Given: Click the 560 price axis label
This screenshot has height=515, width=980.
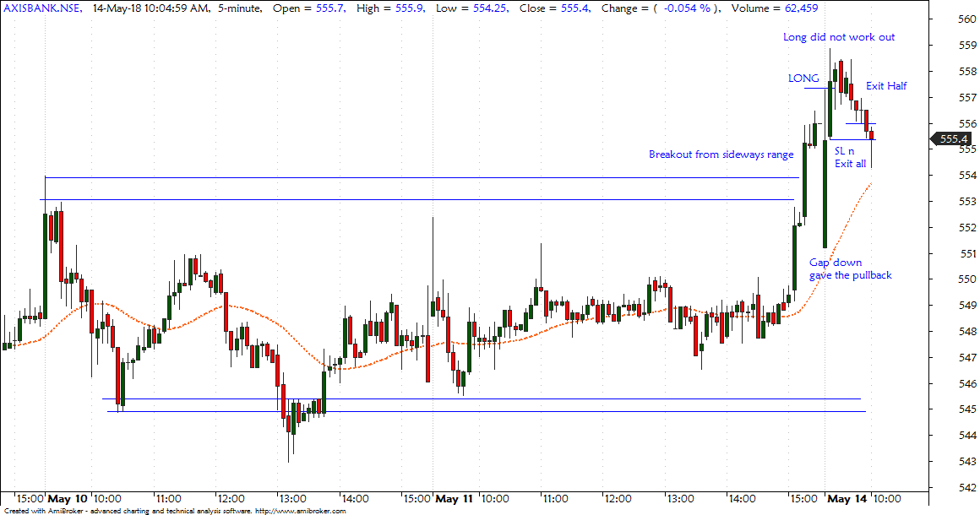Looking at the screenshot, I should click(967, 19).
